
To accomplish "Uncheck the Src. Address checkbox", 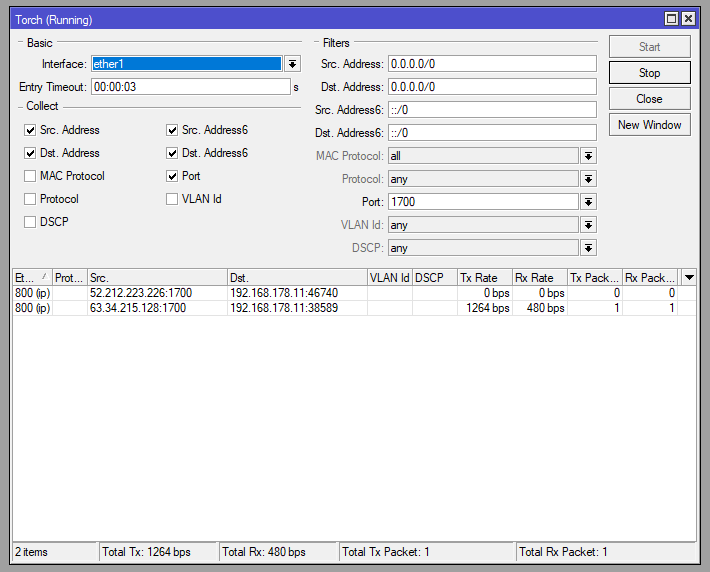I will tap(30, 130).
